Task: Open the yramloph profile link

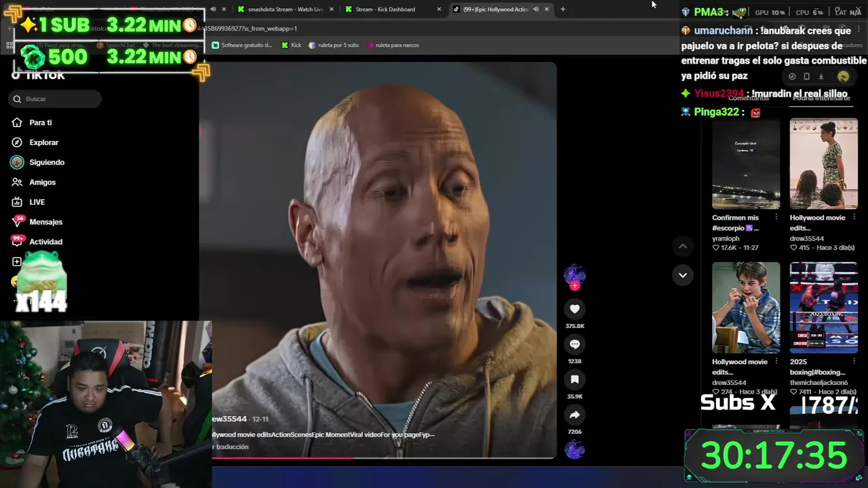Action: 726,239
